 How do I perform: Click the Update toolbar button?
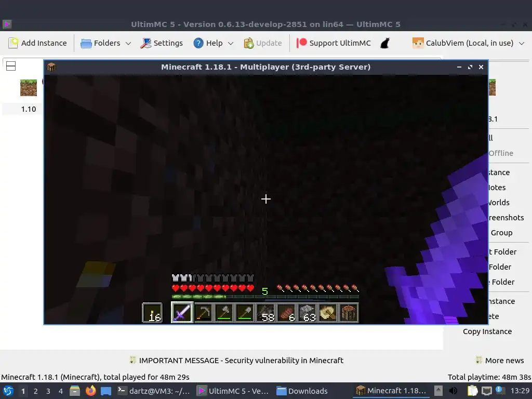(x=262, y=43)
